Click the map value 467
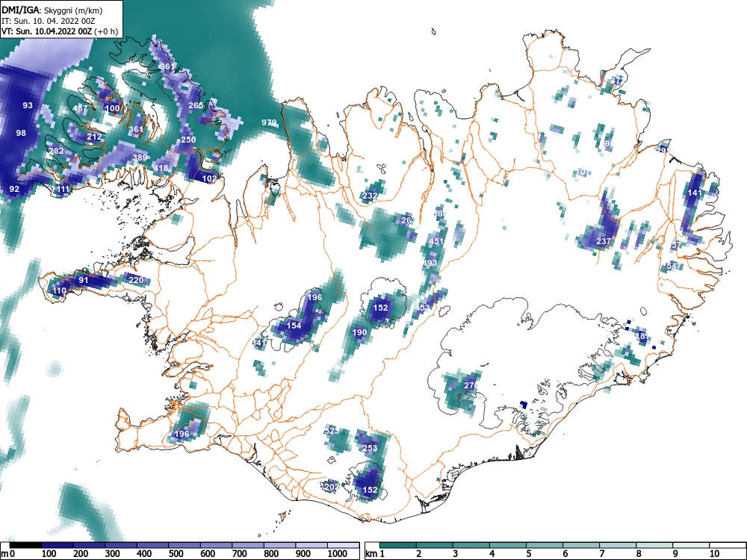The image size is (747, 560). [x=80, y=108]
